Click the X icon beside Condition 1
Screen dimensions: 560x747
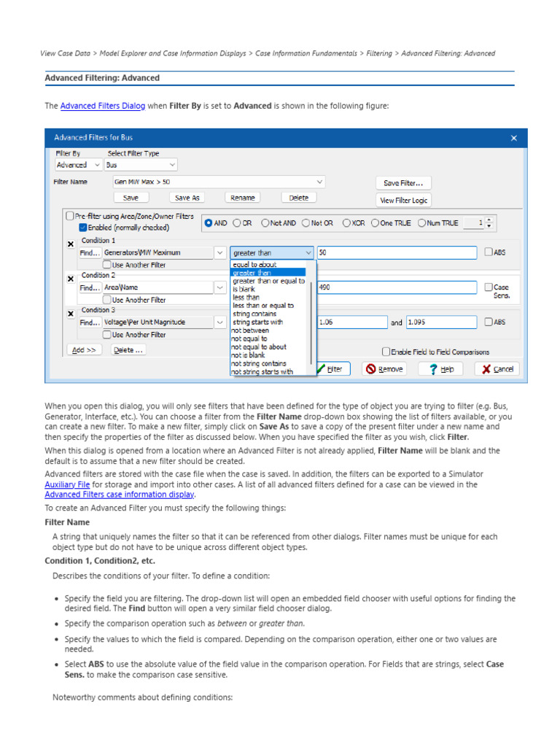[71, 244]
